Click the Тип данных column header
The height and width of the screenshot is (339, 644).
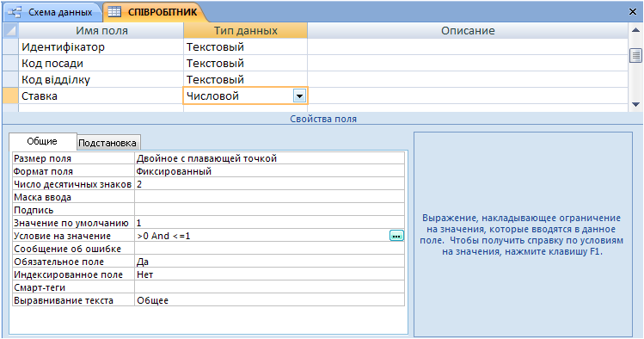246,30
